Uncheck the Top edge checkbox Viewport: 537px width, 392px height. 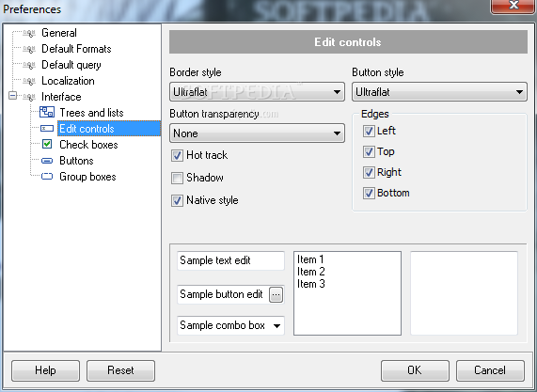coord(369,151)
